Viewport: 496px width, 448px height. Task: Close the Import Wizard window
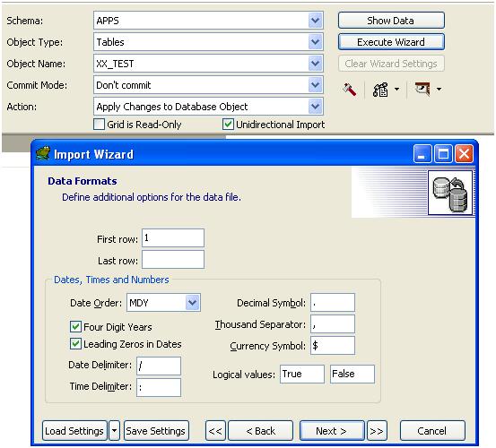click(x=464, y=154)
